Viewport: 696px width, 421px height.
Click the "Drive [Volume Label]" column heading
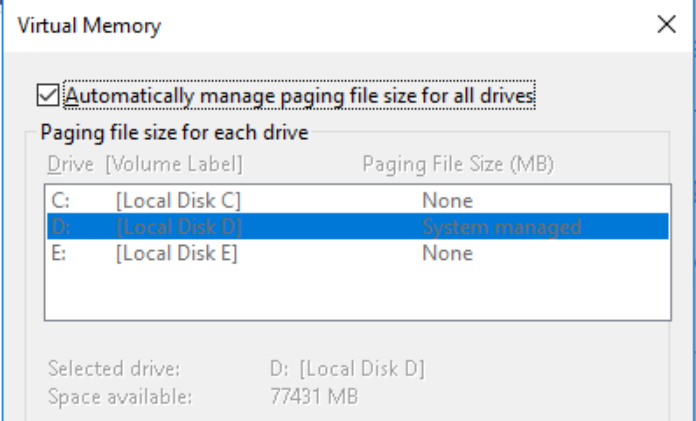coord(145,163)
